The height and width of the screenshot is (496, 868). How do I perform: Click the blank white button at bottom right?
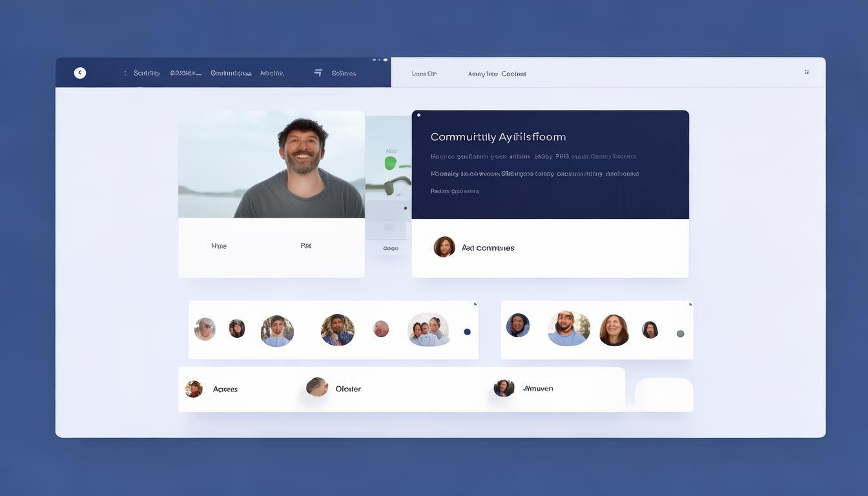(663, 395)
